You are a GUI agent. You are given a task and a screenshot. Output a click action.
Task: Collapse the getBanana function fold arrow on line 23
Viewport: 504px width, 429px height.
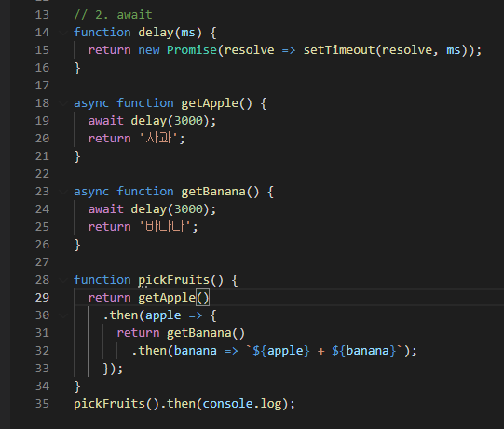(x=63, y=192)
